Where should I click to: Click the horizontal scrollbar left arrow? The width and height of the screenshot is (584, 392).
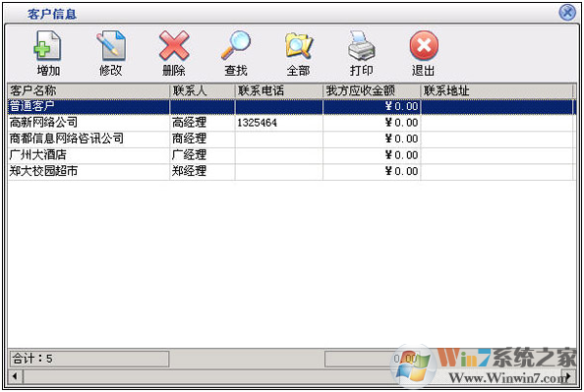pyautogui.click(x=16, y=376)
